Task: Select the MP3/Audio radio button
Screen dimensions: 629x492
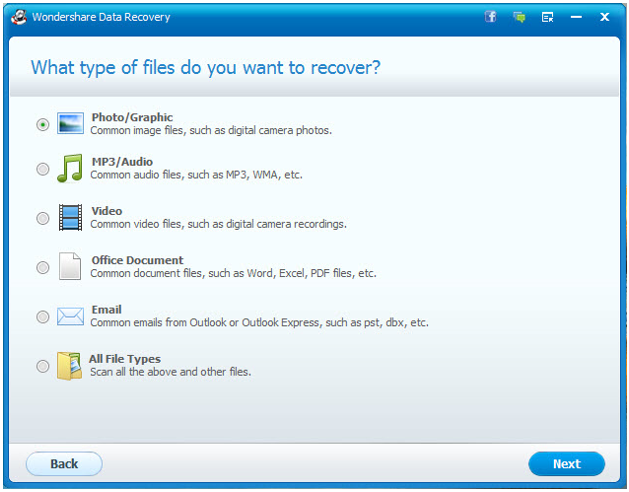Action: point(43,169)
